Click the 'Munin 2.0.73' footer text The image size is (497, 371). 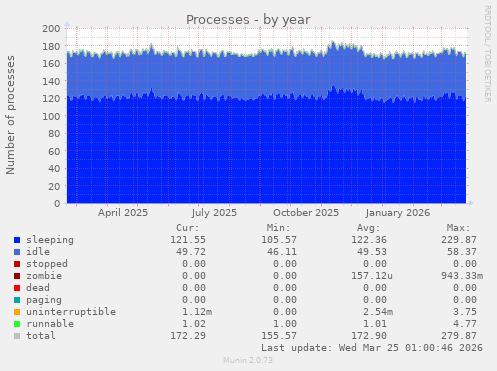click(x=248, y=360)
